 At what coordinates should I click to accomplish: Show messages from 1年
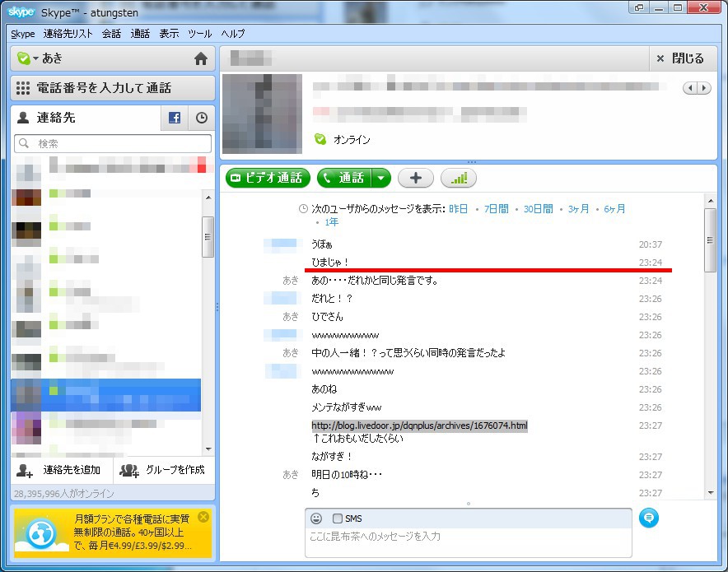pos(332,222)
